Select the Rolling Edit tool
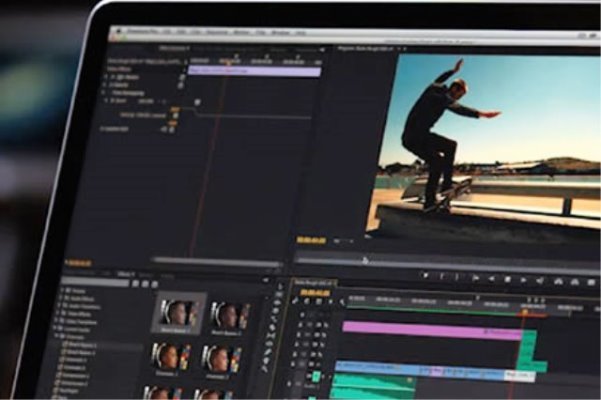This screenshot has height=400, width=601. click(x=275, y=311)
